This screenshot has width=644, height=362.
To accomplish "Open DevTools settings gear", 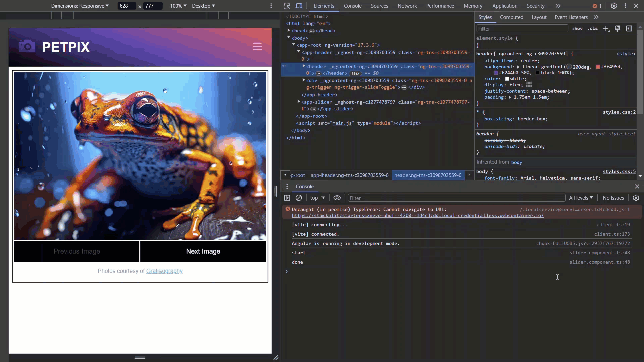I will 614,6.
